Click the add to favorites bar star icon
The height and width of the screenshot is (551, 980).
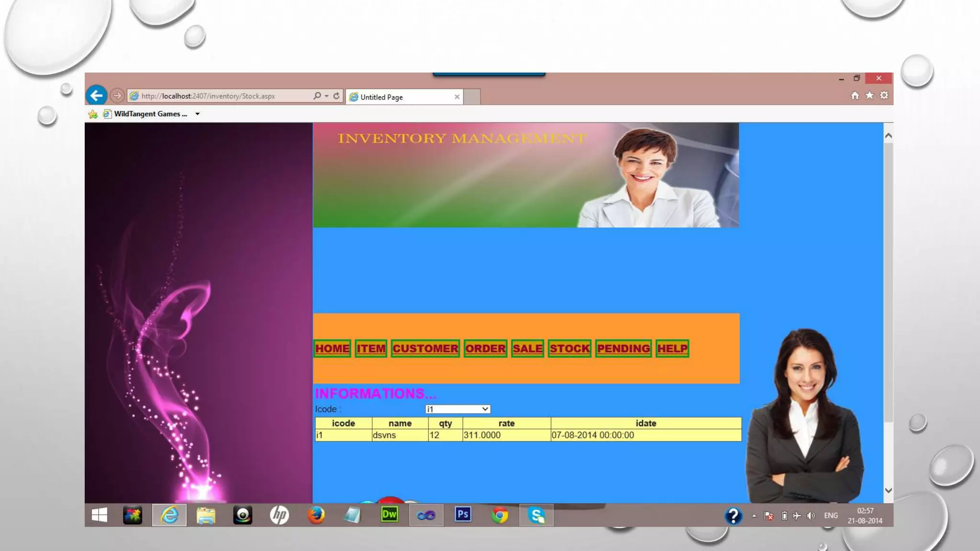tap(93, 114)
